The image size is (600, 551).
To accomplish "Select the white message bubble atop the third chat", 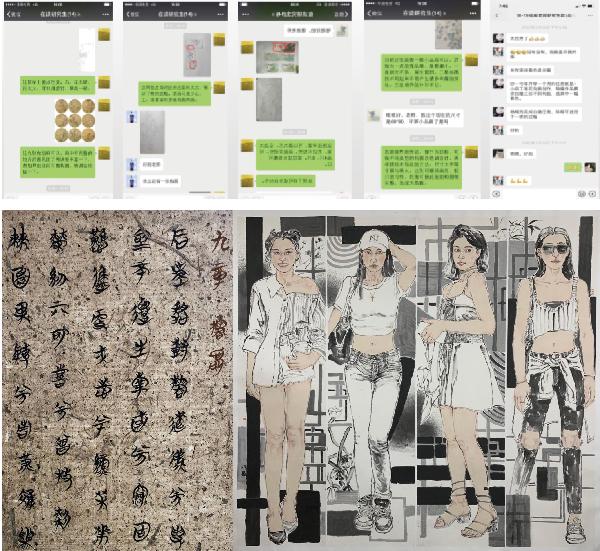I will [309, 31].
